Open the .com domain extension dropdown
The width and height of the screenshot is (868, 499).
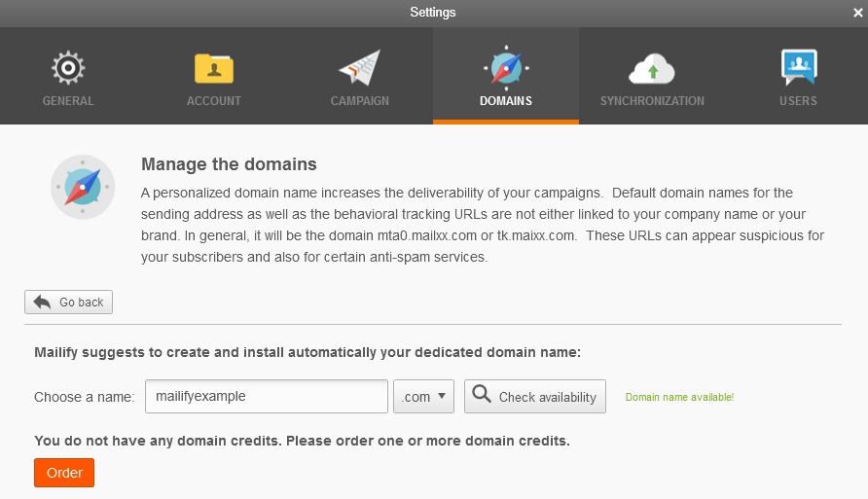coord(423,396)
